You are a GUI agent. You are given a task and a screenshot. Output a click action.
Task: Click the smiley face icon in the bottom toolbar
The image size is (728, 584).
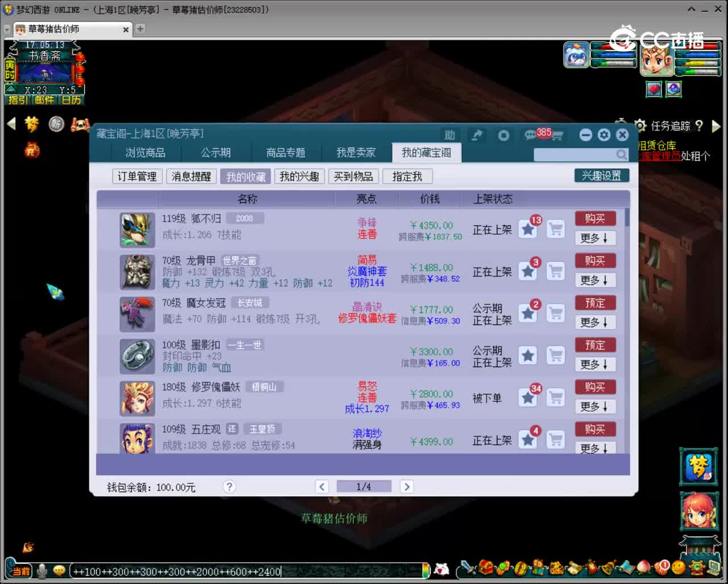pyautogui.click(x=678, y=567)
